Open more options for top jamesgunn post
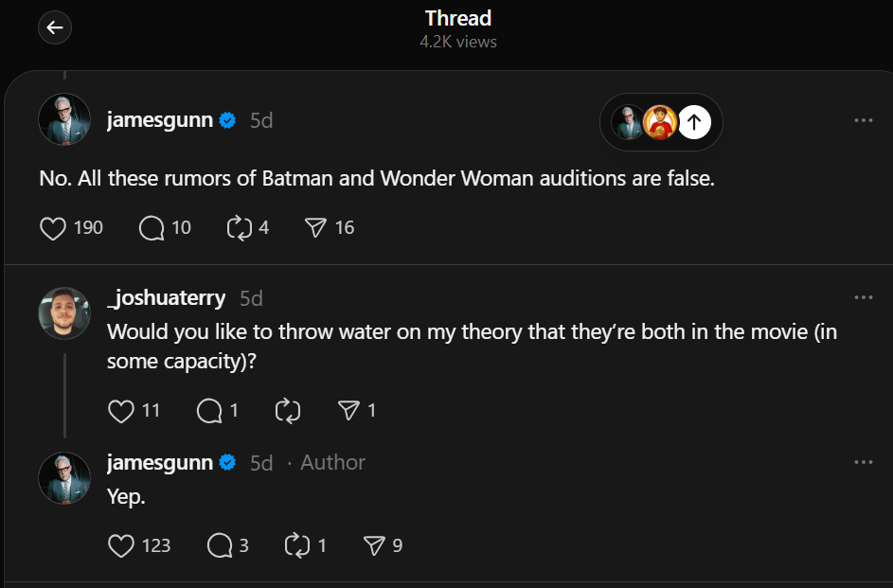The image size is (893, 588). (x=863, y=120)
